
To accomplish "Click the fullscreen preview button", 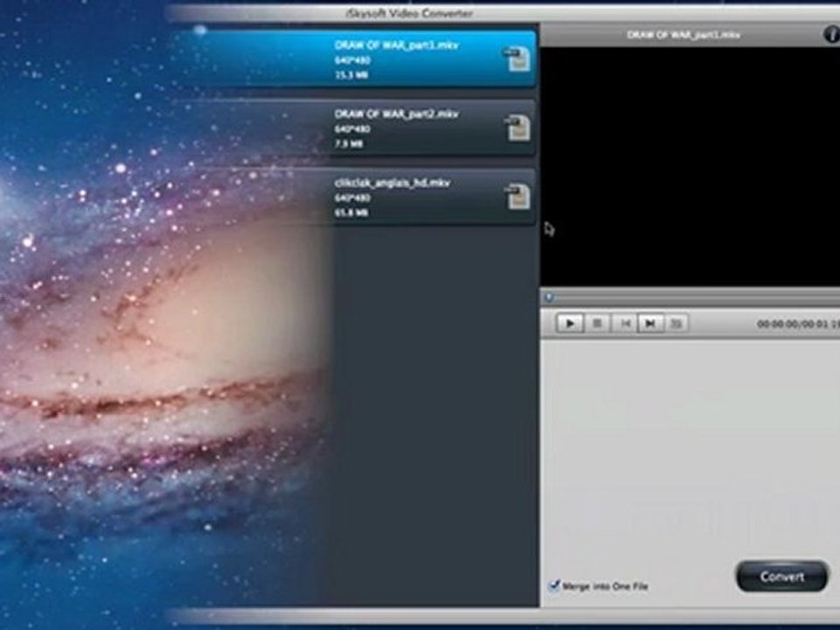I will tap(676, 324).
